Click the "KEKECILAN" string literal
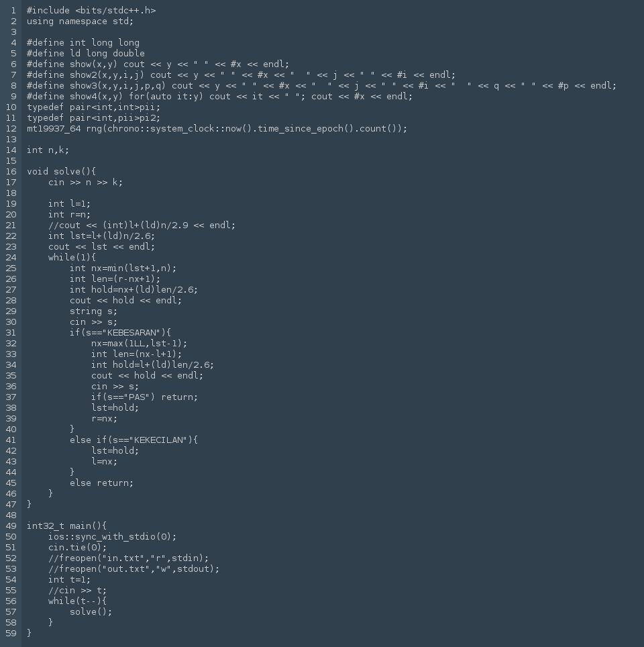The width and height of the screenshot is (644, 647). [x=164, y=440]
